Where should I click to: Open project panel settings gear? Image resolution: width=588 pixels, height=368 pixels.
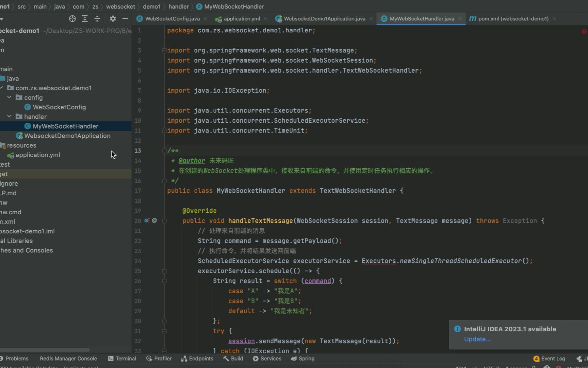point(113,19)
